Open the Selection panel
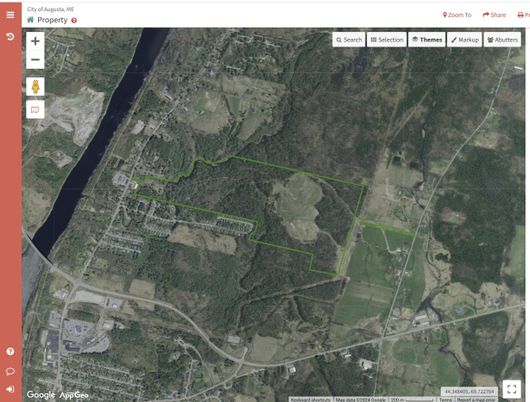Image resolution: width=530 pixels, height=402 pixels. coord(387,40)
